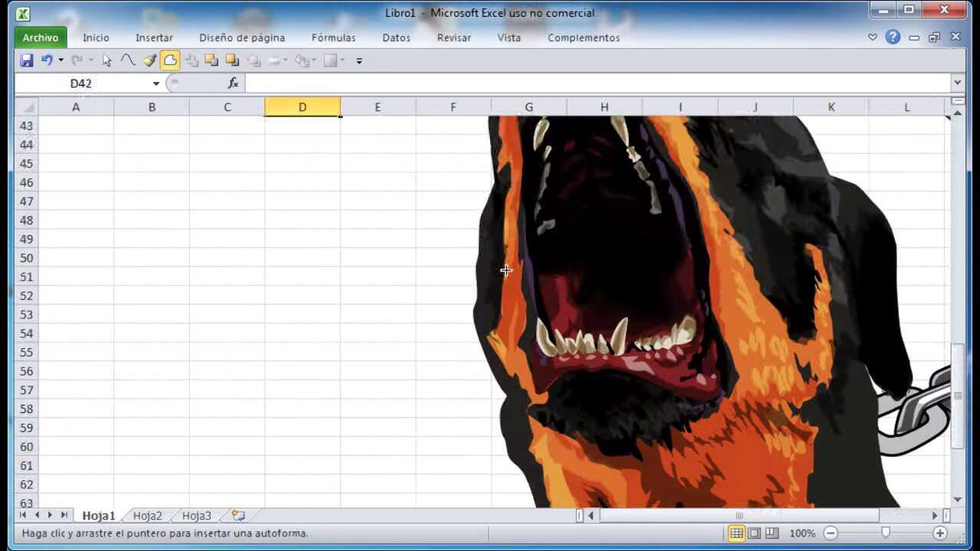
Task: Click the Undo arrow icon
Action: pos(47,60)
